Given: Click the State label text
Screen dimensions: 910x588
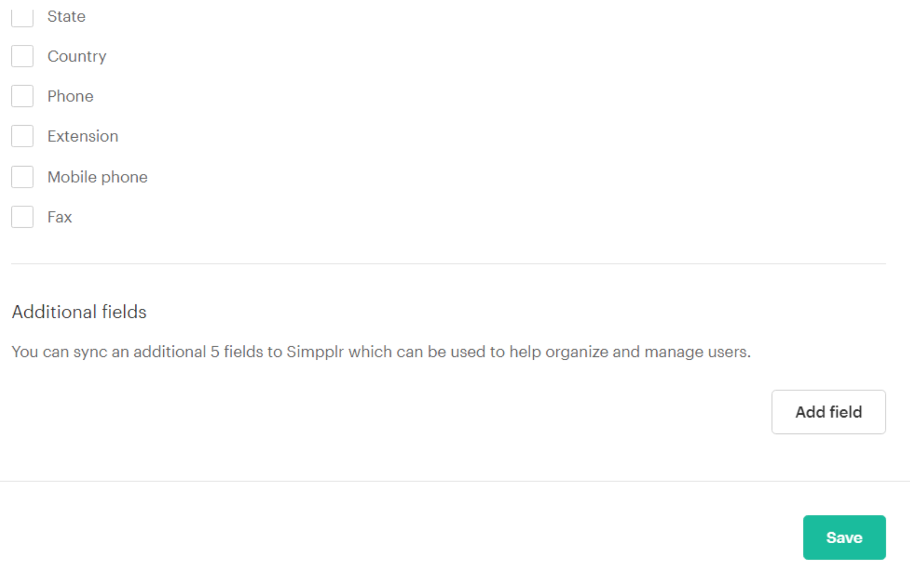Looking at the screenshot, I should [66, 16].
